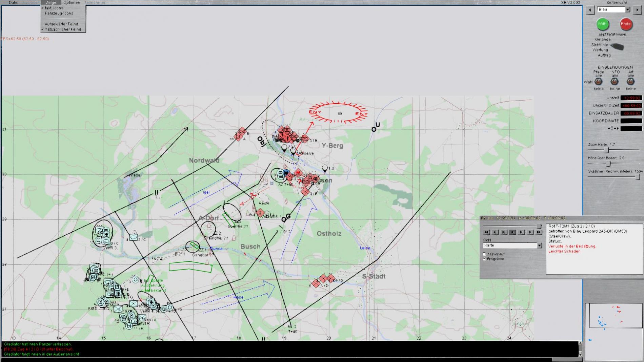The width and height of the screenshot is (644, 362).
Task: Toggle the Pfade overlay switch
Action: pyautogui.click(x=599, y=82)
